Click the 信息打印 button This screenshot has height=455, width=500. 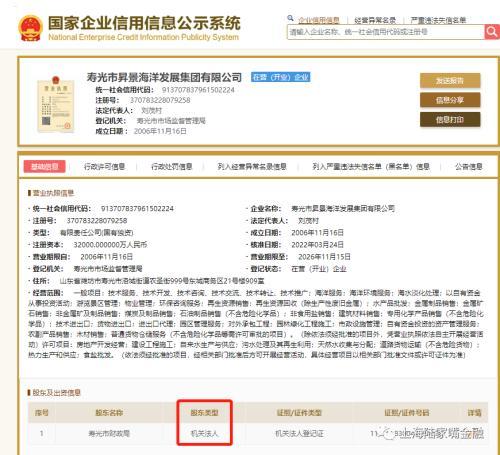(450, 119)
